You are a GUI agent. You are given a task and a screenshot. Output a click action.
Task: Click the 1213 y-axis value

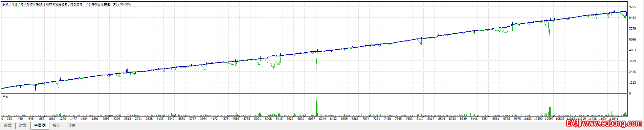point(632,83)
